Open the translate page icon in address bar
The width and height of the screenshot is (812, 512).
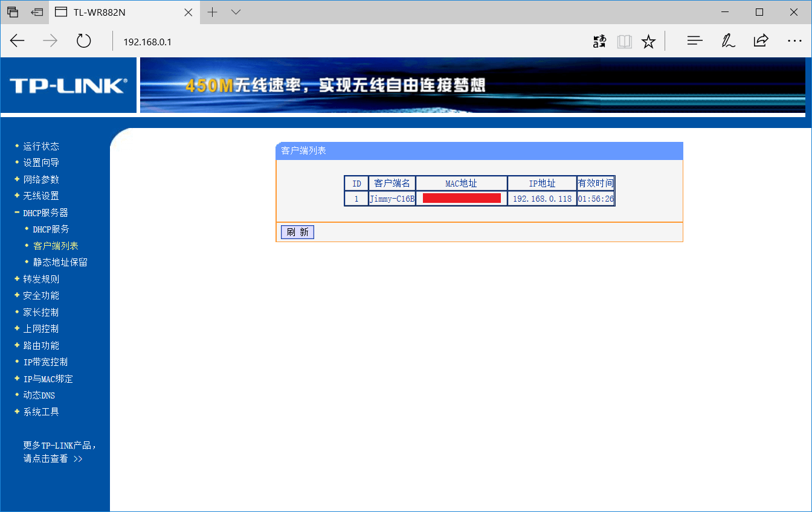click(599, 41)
